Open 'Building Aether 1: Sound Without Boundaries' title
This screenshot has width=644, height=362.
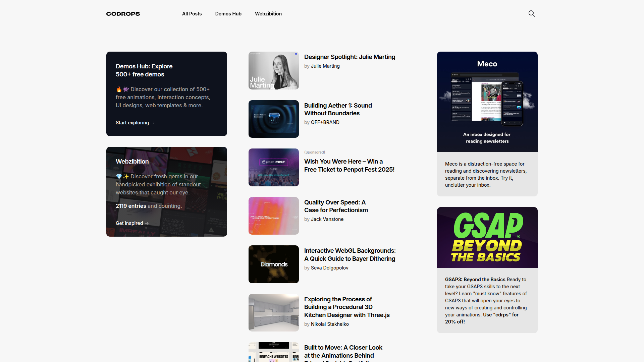tap(338, 109)
